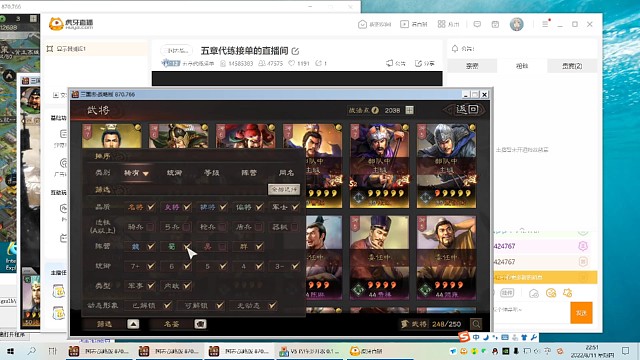Sort generals by 统御
This screenshot has width=640, height=360.
pyautogui.click(x=174, y=173)
